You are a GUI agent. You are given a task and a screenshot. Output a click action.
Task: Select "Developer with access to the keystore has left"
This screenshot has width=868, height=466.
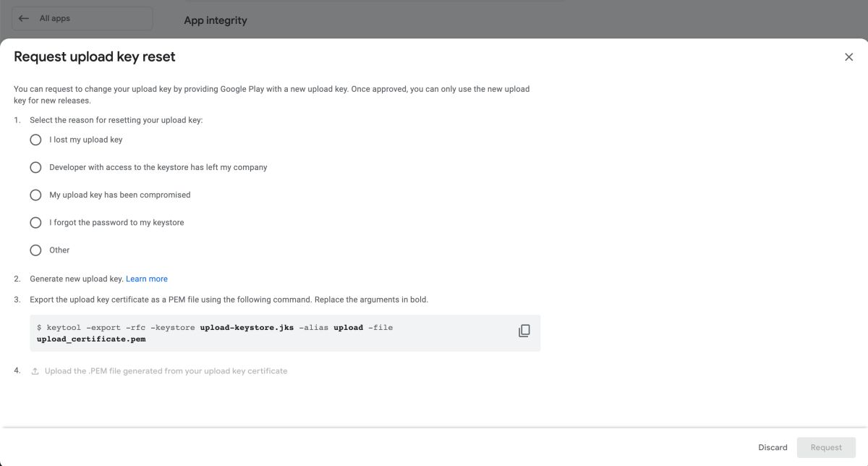[x=35, y=167]
